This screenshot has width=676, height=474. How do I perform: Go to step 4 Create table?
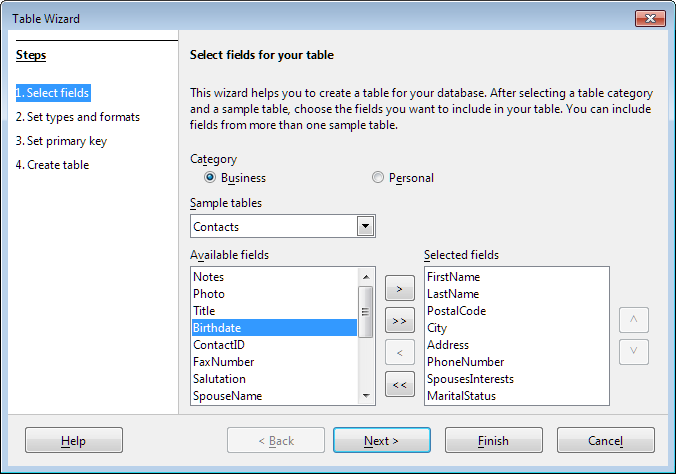click(x=52, y=165)
